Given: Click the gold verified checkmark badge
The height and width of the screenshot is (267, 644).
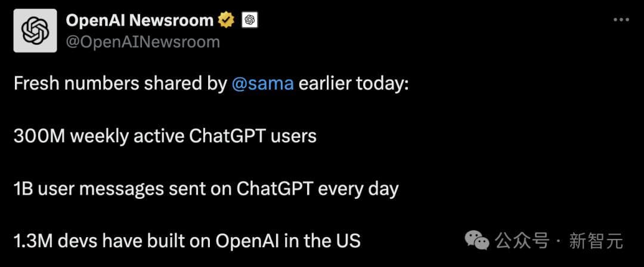Looking at the screenshot, I should click(x=225, y=20).
